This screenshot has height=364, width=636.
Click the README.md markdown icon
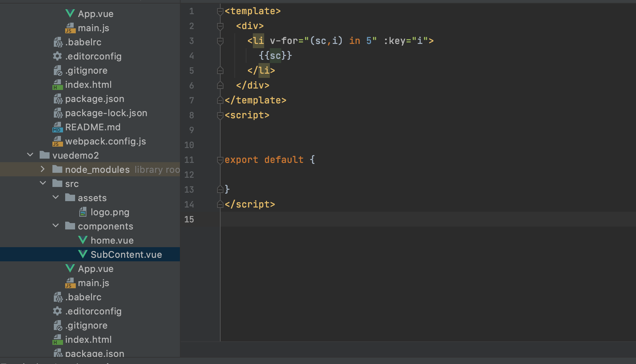57,127
